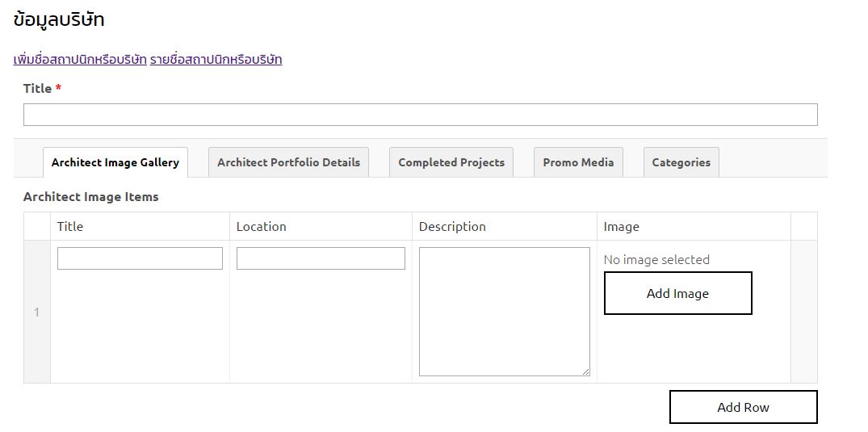The width and height of the screenshot is (868, 432).
Task: Open the เพิ่มชื่อสถาปนิกหรือบริษัท link
Action: [80, 60]
